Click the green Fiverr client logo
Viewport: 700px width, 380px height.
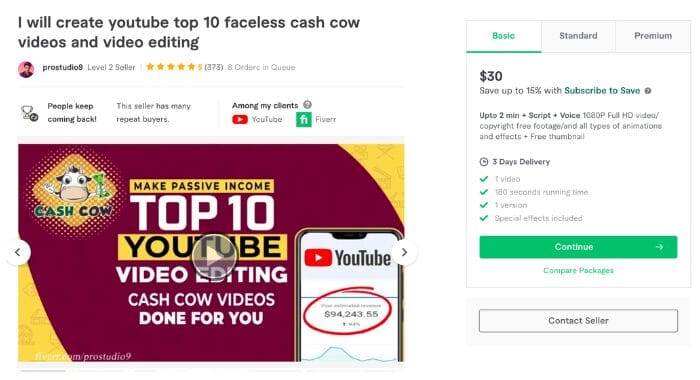(x=304, y=119)
